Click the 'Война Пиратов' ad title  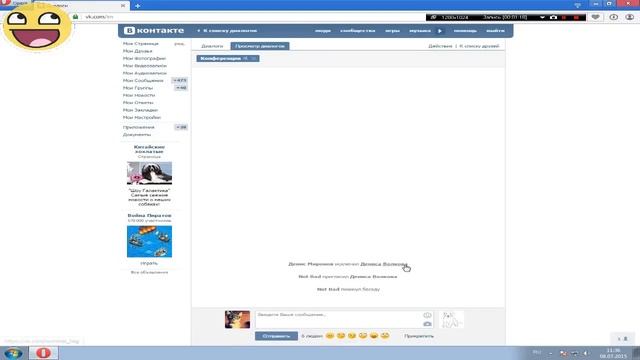[149, 216]
